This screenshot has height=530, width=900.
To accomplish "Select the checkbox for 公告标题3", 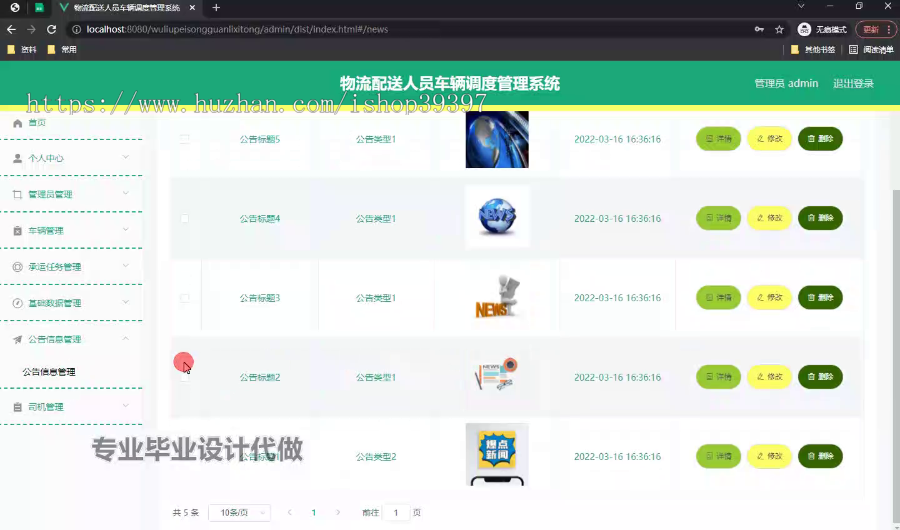I will tap(185, 298).
